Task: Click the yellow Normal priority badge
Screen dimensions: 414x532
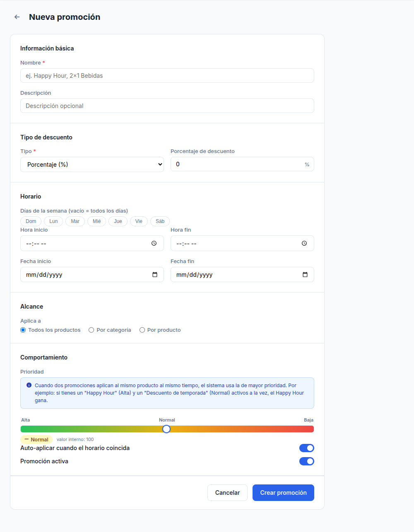Action: tap(36, 439)
